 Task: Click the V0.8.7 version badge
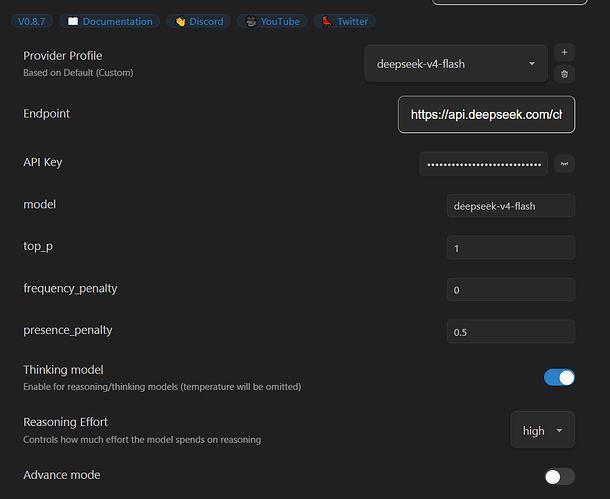tap(32, 21)
